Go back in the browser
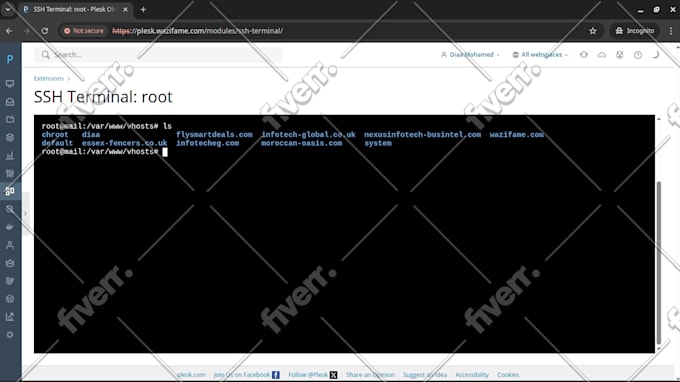 [x=9, y=31]
